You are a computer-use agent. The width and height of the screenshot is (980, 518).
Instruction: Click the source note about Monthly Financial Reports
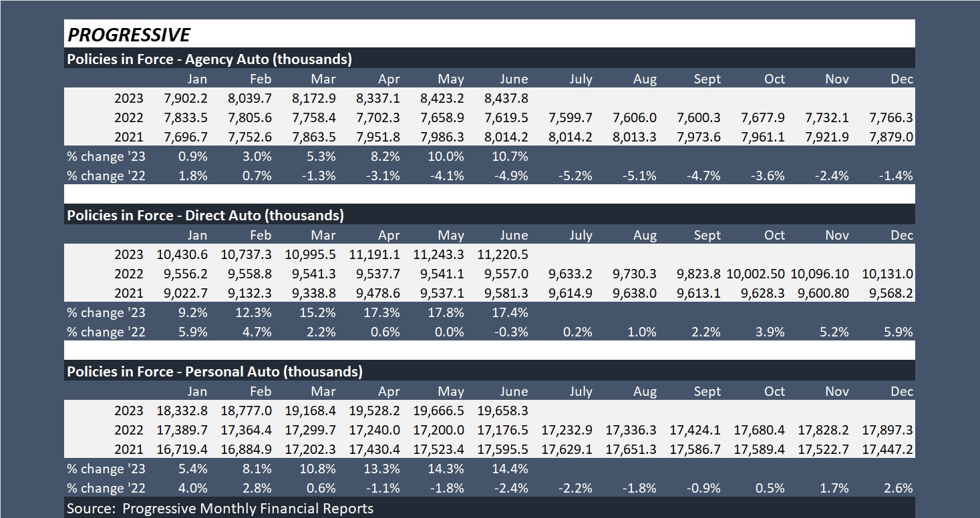coord(220,509)
